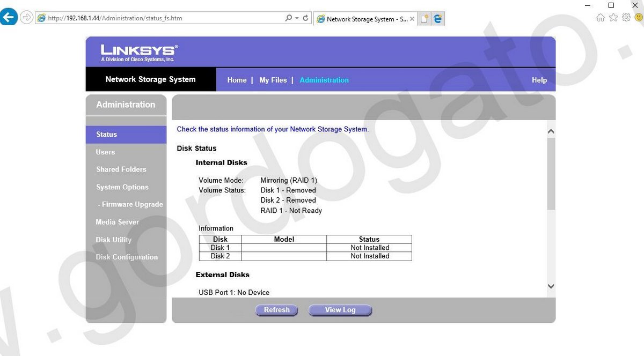The image size is (644, 356).
Task: Click inside the browser address bar
Action: [x=161, y=17]
